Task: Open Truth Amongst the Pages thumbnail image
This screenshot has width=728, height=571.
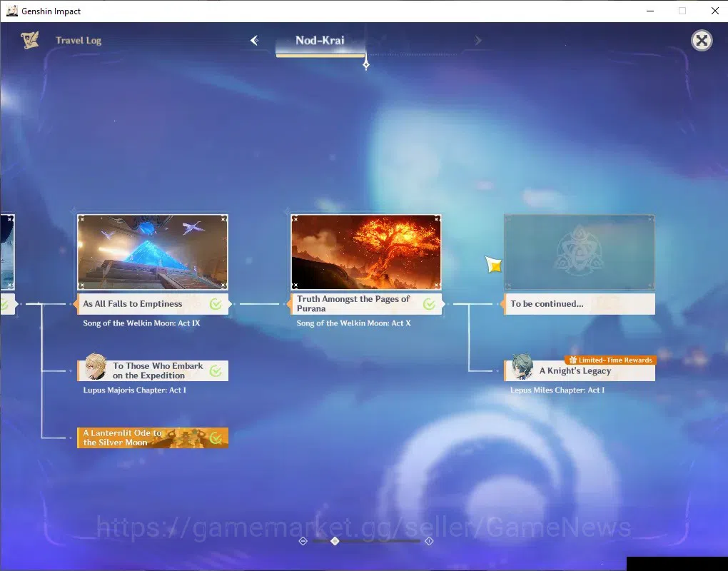Action: pos(366,252)
